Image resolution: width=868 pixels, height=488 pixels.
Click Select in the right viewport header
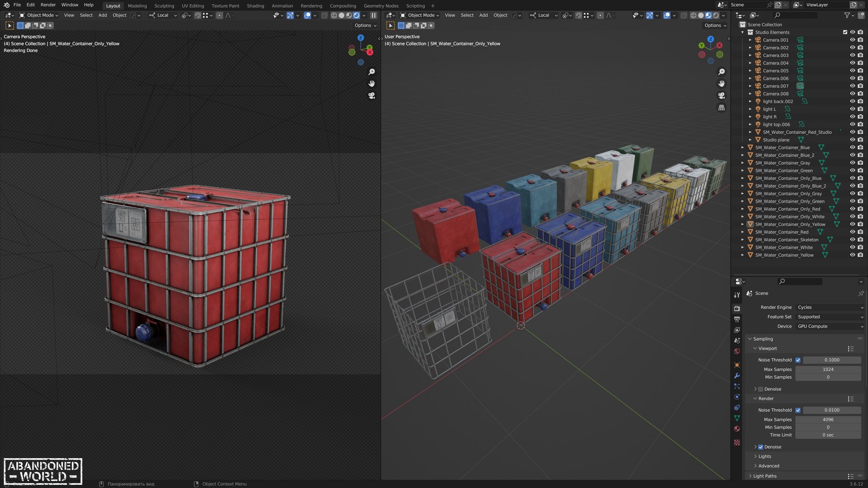coord(467,15)
